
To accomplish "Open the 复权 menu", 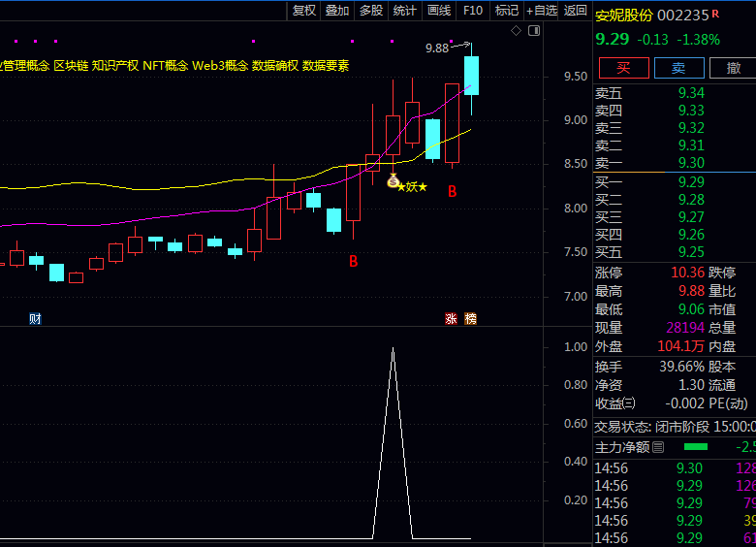I will (304, 11).
